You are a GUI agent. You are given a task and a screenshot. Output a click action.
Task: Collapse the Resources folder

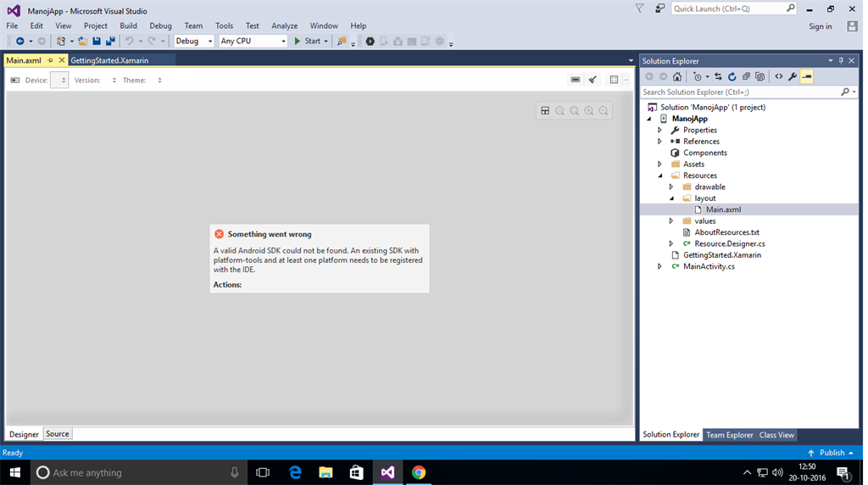tap(659, 176)
